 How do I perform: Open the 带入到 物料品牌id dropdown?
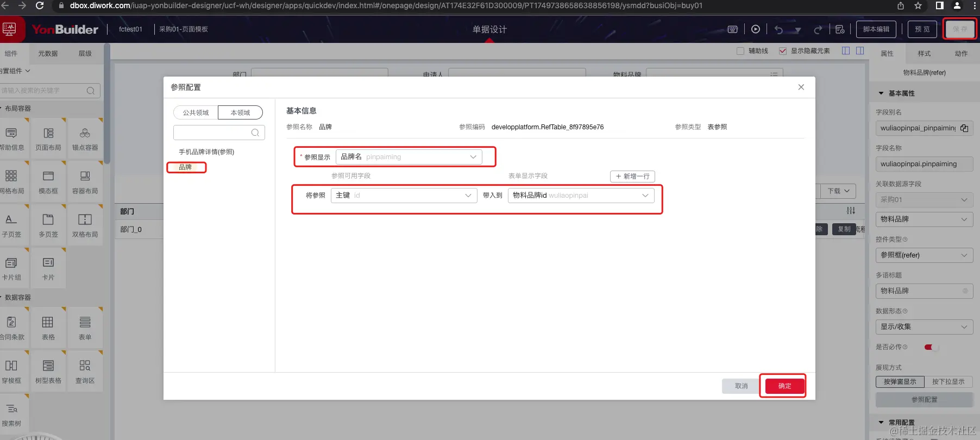point(581,196)
